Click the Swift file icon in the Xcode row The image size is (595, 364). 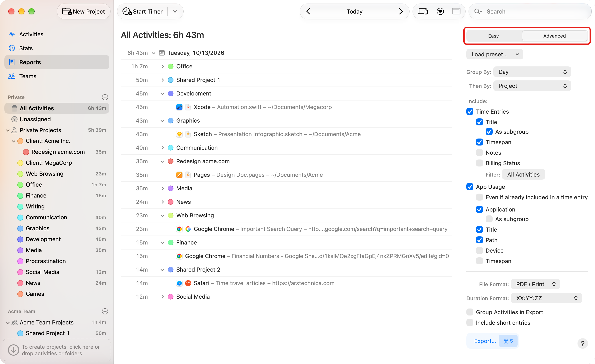pos(188,107)
